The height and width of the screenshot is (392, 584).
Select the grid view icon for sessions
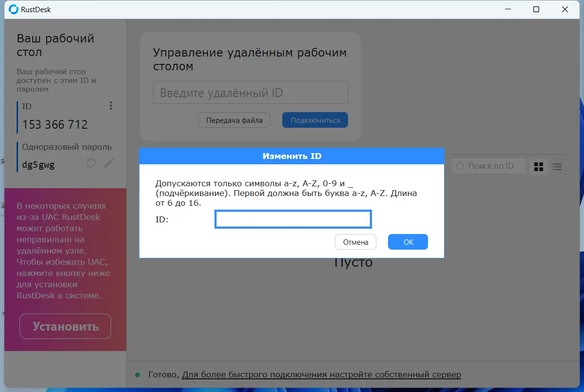click(x=538, y=166)
